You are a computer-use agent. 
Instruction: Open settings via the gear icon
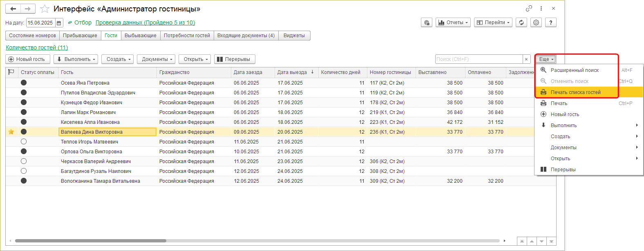(x=536, y=23)
